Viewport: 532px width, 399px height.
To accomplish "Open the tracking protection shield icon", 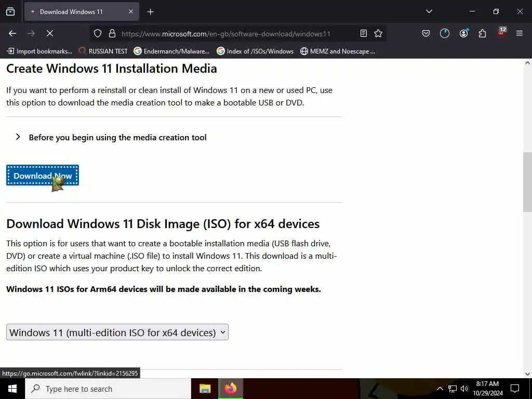I will click(98, 33).
